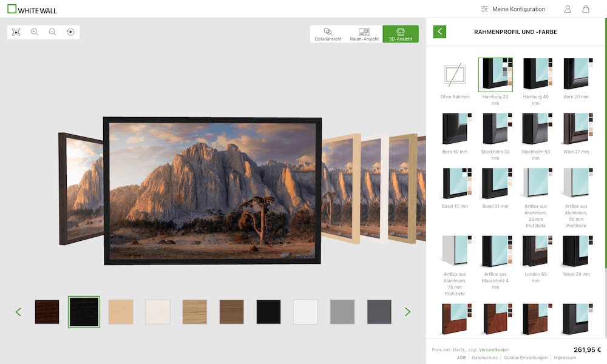Go back with the green arrow button
This screenshot has height=364, width=607.
tap(439, 32)
